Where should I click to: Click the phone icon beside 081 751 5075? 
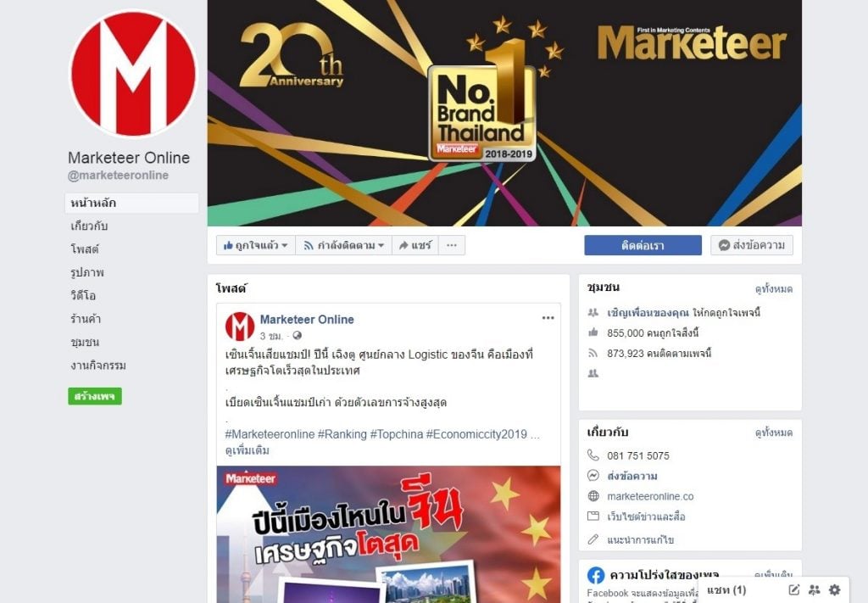[593, 455]
